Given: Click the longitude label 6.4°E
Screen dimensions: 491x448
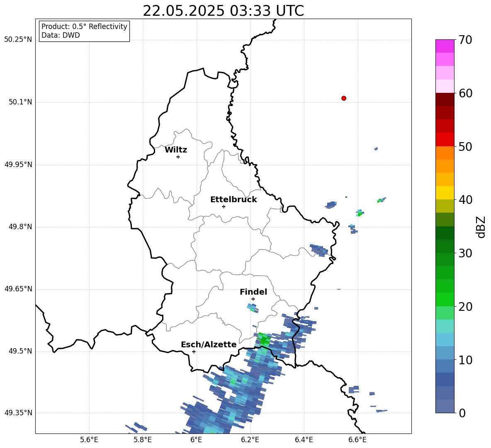Looking at the screenshot, I should click(x=304, y=440).
